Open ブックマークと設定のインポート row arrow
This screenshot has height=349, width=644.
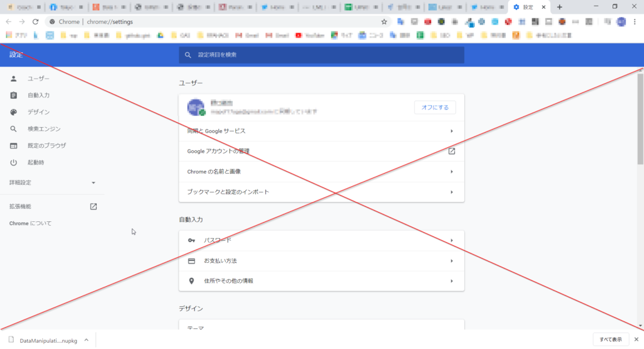click(452, 192)
